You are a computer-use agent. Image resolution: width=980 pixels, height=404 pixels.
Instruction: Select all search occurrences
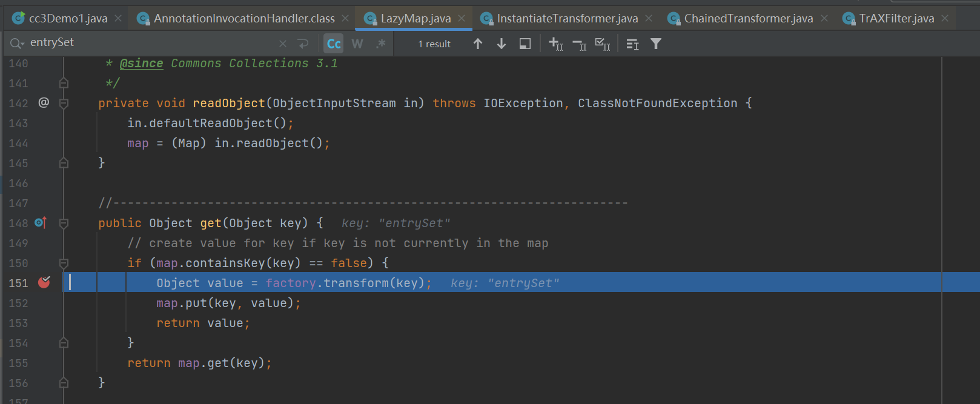pyautogui.click(x=603, y=44)
